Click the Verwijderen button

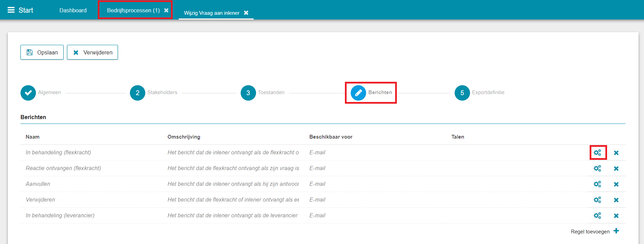(92, 52)
